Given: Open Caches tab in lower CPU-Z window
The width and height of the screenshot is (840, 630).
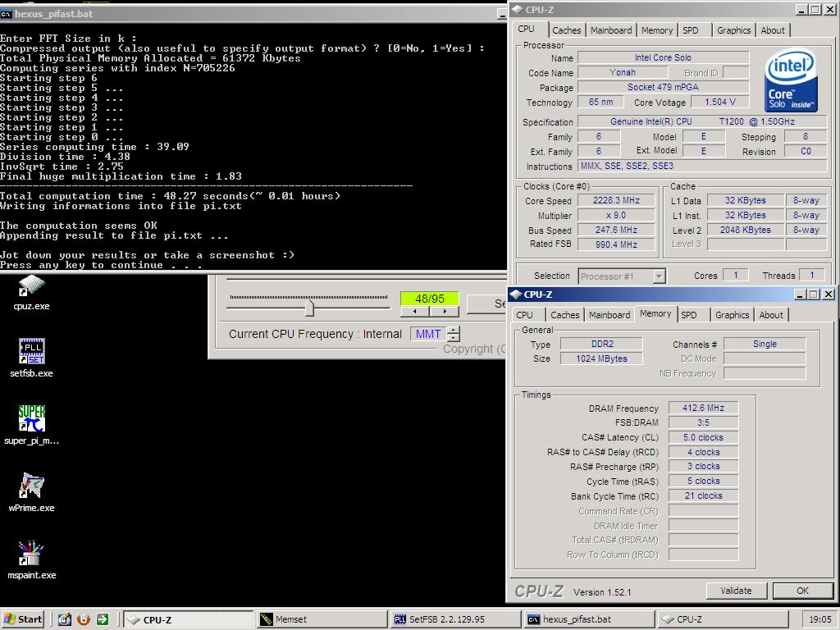Looking at the screenshot, I should 564,315.
